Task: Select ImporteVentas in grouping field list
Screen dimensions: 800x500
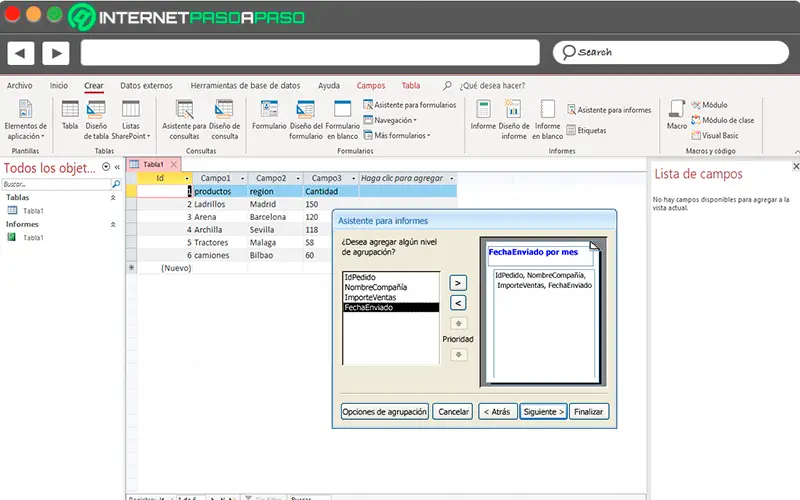Action: pyautogui.click(x=369, y=297)
